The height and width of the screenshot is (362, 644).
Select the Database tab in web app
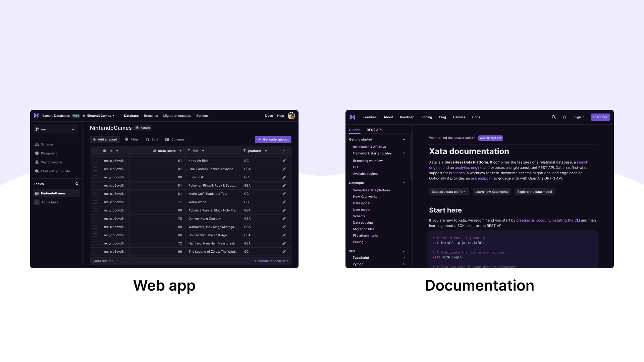click(x=131, y=115)
